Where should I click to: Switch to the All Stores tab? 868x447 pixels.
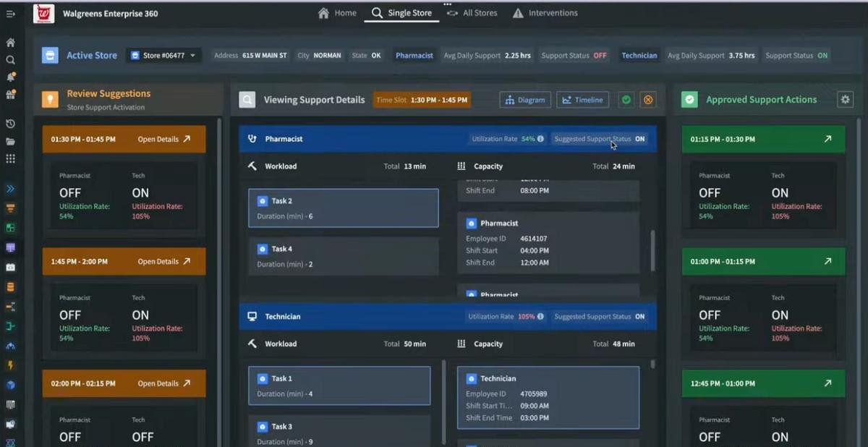click(473, 13)
